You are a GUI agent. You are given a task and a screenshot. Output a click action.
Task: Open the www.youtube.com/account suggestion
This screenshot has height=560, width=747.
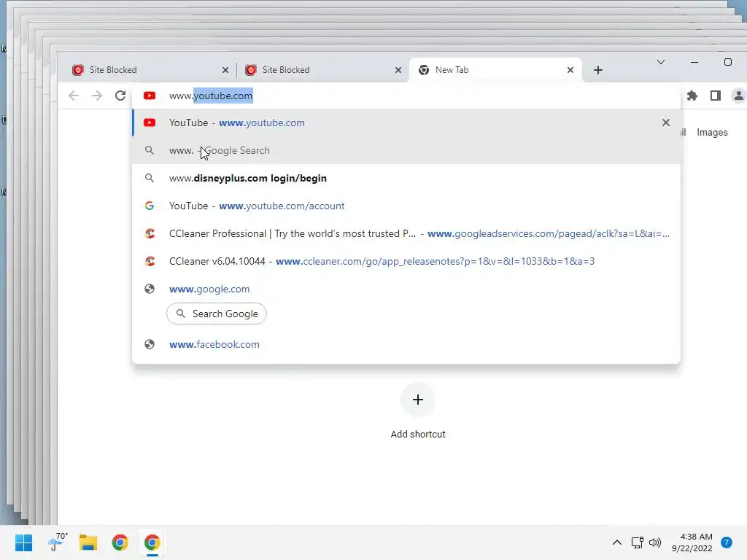pyautogui.click(x=406, y=206)
